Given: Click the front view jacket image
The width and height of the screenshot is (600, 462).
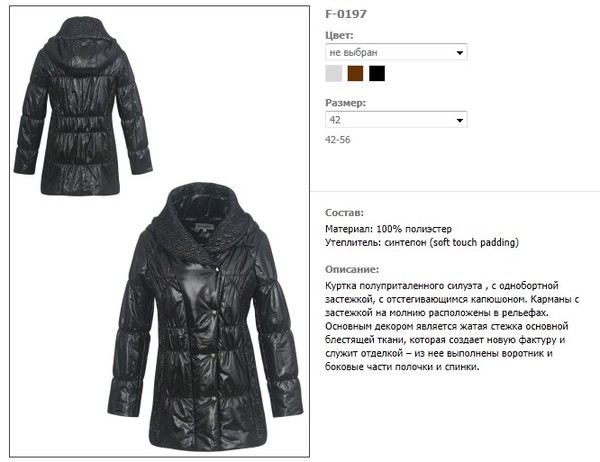Looking at the screenshot, I should [x=205, y=317].
